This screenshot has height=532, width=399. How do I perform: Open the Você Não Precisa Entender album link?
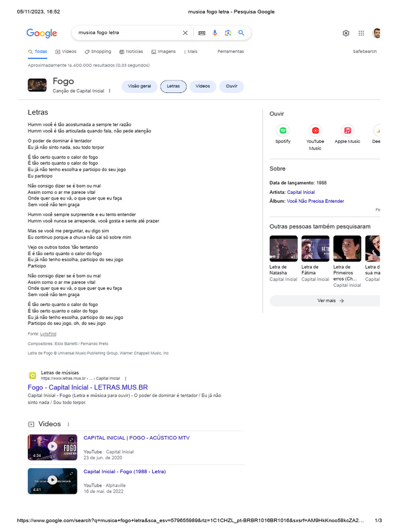point(315,201)
